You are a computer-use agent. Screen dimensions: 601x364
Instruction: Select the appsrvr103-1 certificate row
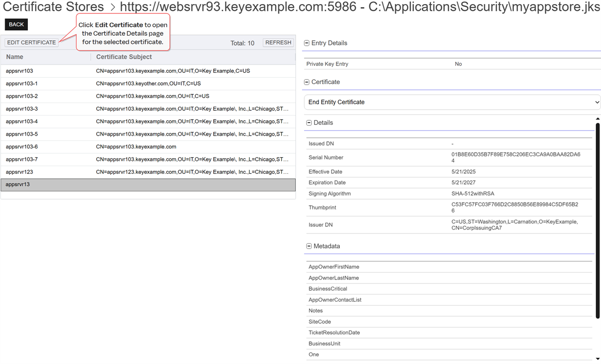tap(22, 84)
